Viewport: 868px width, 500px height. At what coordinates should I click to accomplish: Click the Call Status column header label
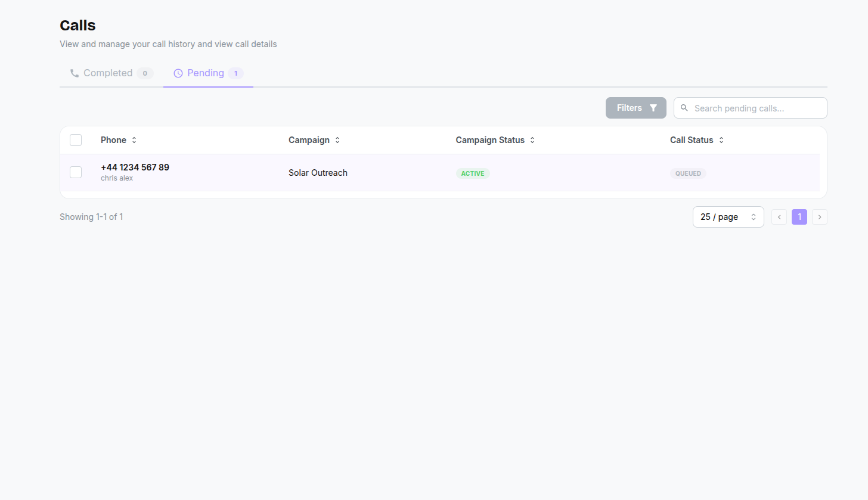[x=692, y=140]
